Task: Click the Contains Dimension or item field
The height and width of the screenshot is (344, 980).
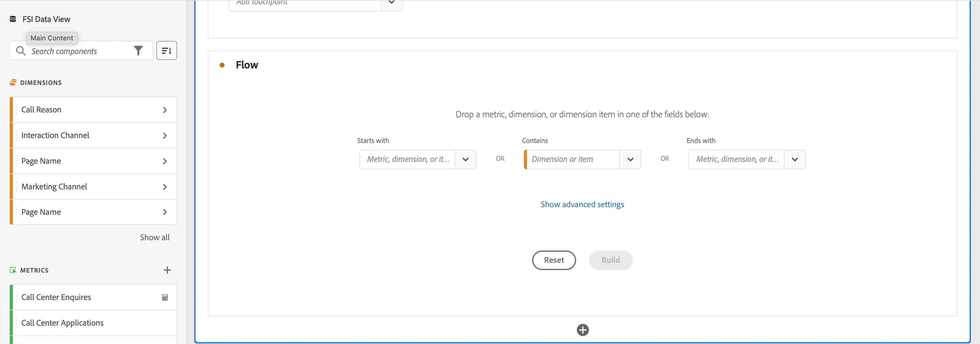Action: (x=572, y=159)
